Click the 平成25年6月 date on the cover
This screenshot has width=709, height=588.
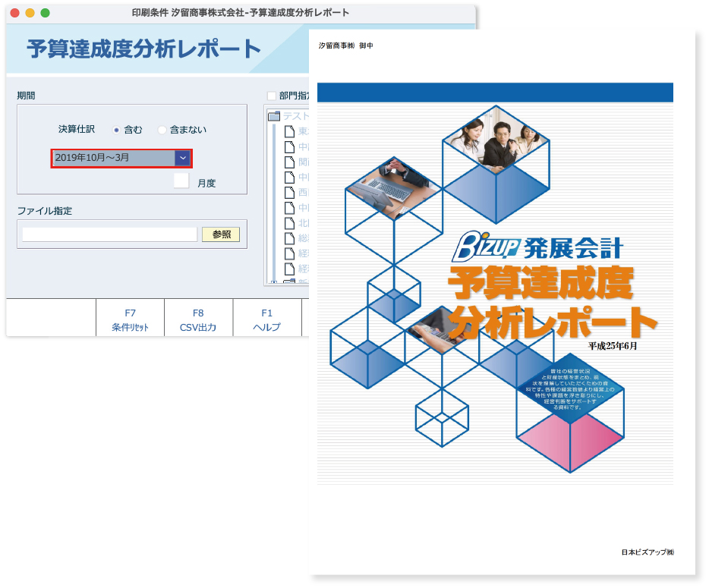point(613,346)
